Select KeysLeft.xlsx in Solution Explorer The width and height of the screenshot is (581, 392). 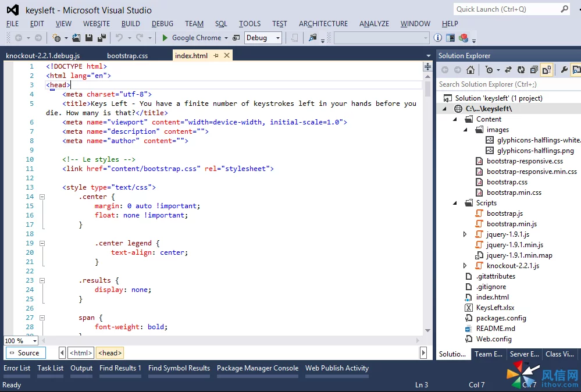point(495,308)
